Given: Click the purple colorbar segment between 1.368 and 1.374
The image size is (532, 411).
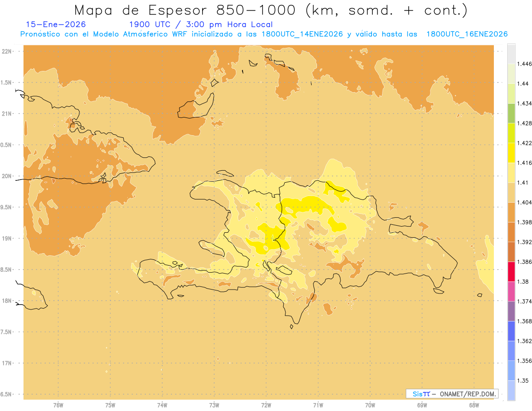Looking at the screenshot, I should coord(511,311).
